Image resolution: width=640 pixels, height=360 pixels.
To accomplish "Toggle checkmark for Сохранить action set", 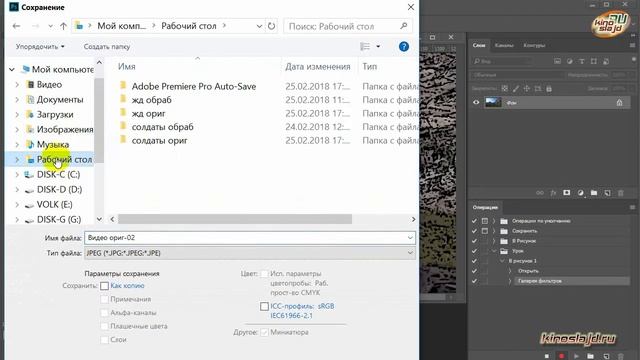I will [x=474, y=231].
